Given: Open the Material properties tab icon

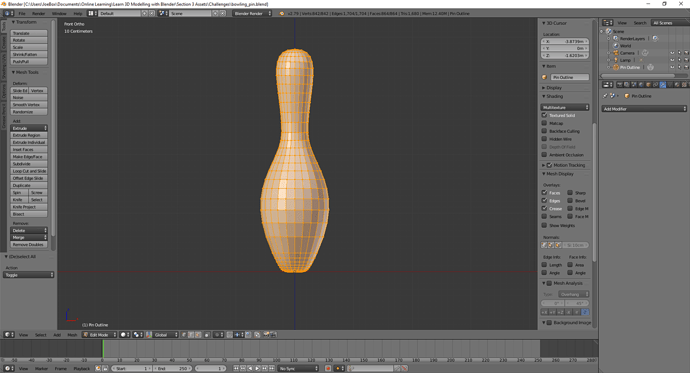Looking at the screenshot, I should 677,84.
